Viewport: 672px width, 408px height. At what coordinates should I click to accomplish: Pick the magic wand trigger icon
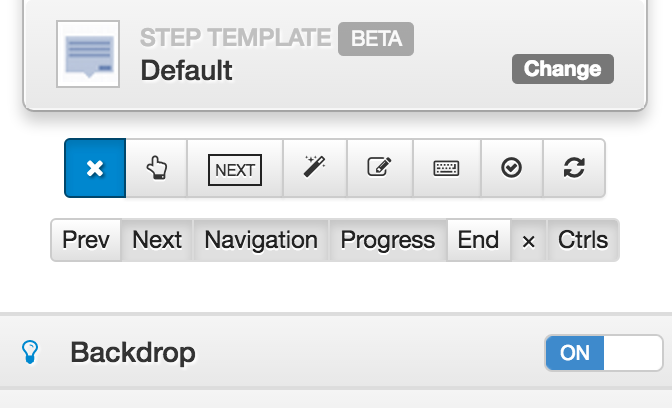(315, 168)
